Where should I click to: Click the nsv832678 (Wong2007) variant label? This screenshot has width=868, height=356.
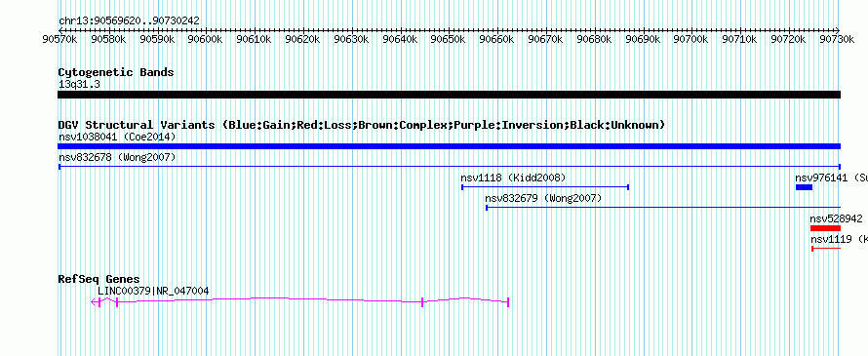coord(117,158)
